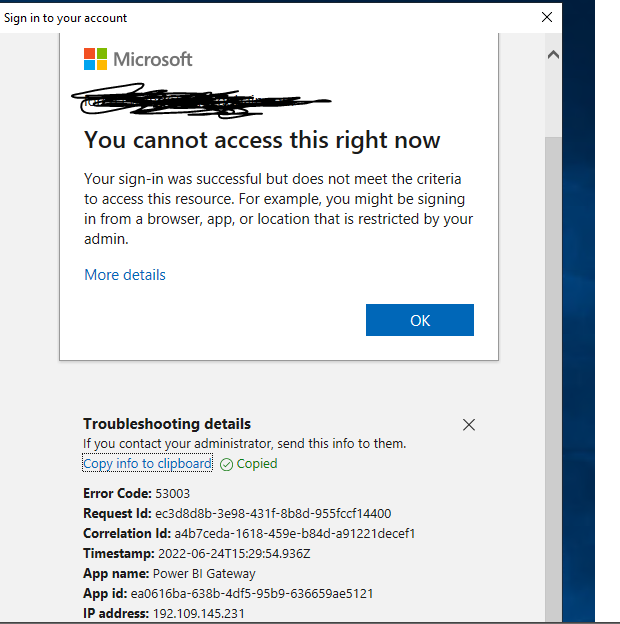Click the Request Id value ec3d8d8b-3e98-431f-8b8d-955fccf14400
This screenshot has width=620, height=624.
point(273,513)
